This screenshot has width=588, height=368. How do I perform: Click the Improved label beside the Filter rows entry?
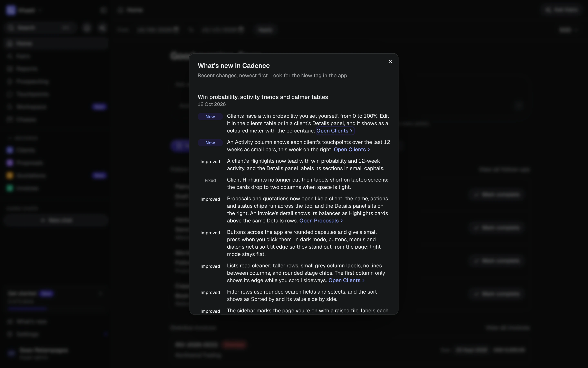210,292
